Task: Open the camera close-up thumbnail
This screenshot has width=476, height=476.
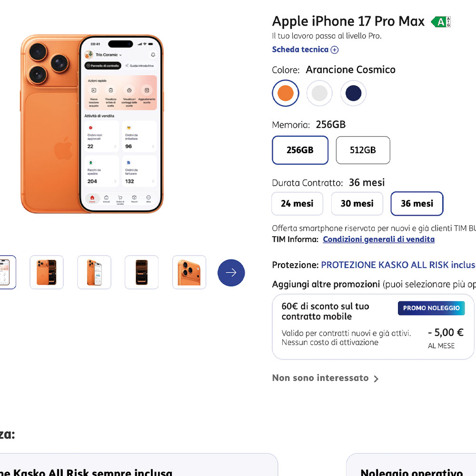Action: [189, 272]
